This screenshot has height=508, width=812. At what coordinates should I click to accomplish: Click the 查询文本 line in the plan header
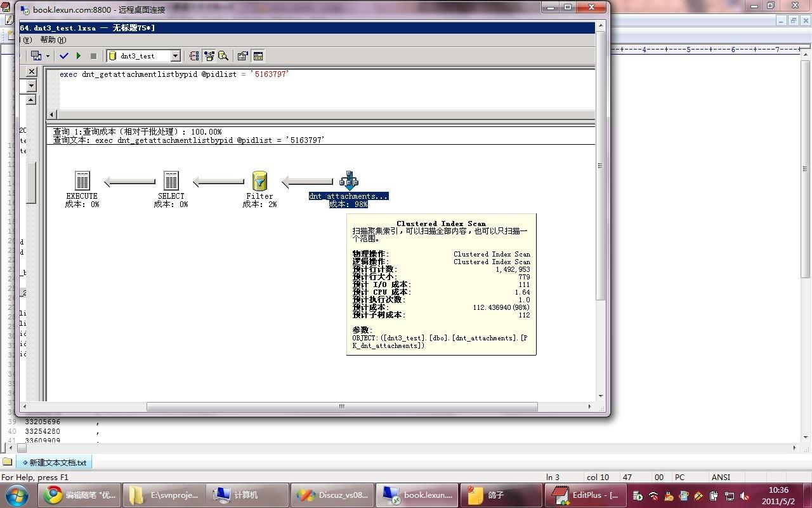click(189, 140)
